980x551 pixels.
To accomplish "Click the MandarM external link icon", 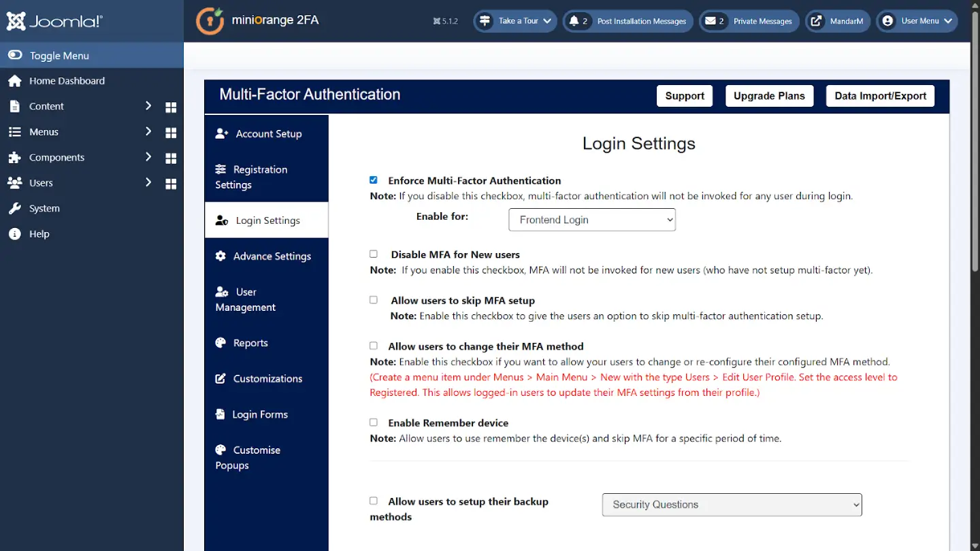I will point(816,21).
